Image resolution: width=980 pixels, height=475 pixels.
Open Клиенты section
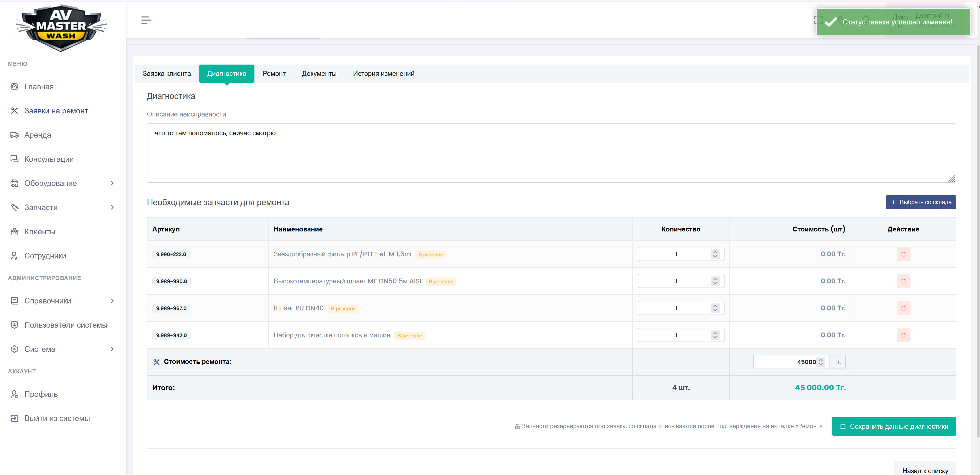tap(40, 232)
